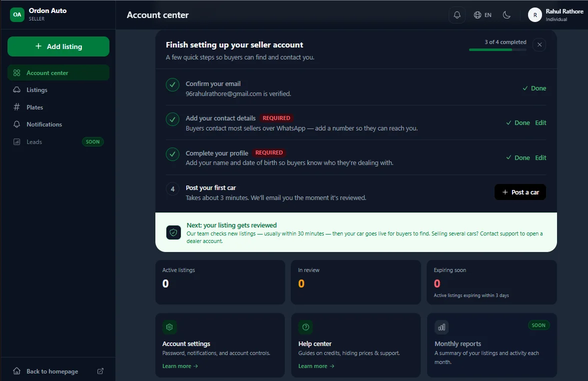Edit your contact details
The height and width of the screenshot is (381, 588).
click(x=541, y=122)
